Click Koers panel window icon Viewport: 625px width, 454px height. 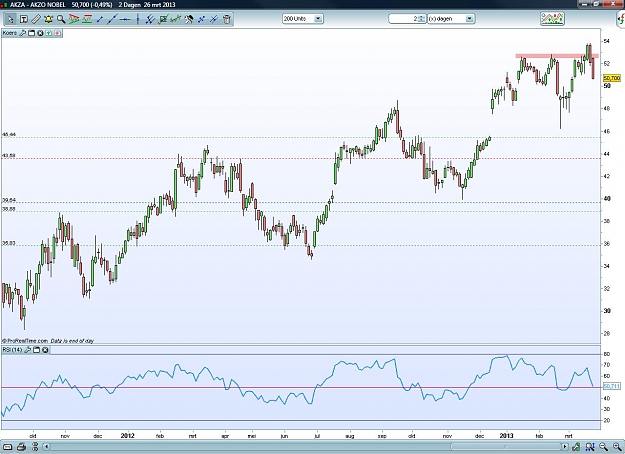click(x=31, y=33)
